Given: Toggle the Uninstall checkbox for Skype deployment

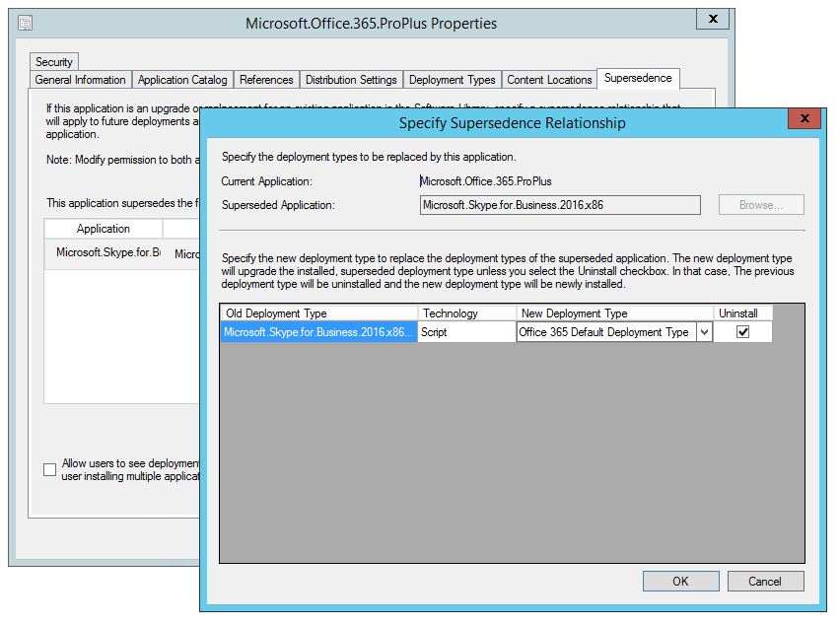Looking at the screenshot, I should (742, 332).
